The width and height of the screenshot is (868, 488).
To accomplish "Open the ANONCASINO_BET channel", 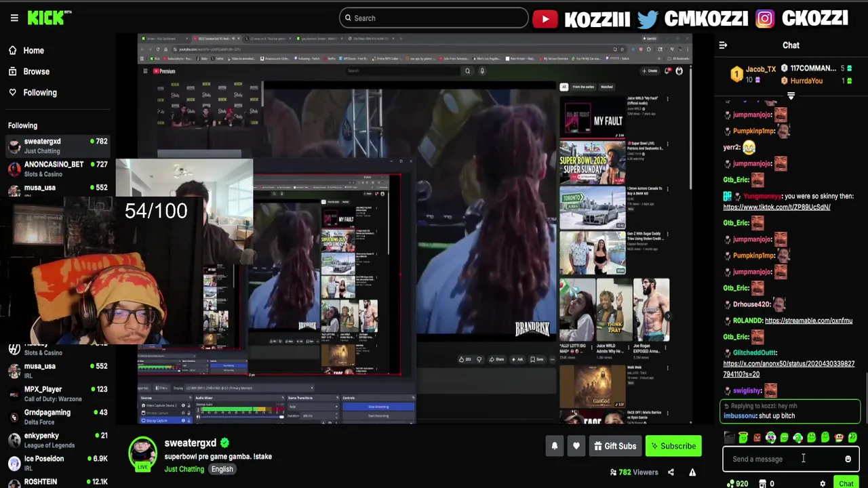I will pyautogui.click(x=58, y=169).
